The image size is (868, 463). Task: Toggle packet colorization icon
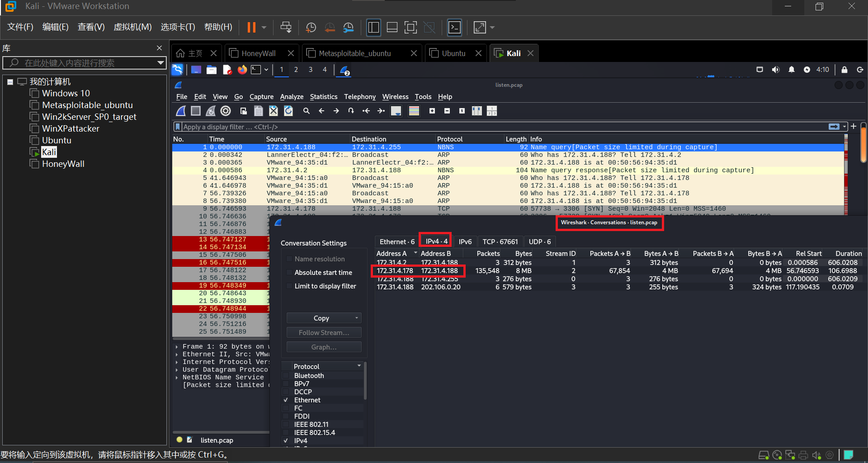pyautogui.click(x=414, y=111)
